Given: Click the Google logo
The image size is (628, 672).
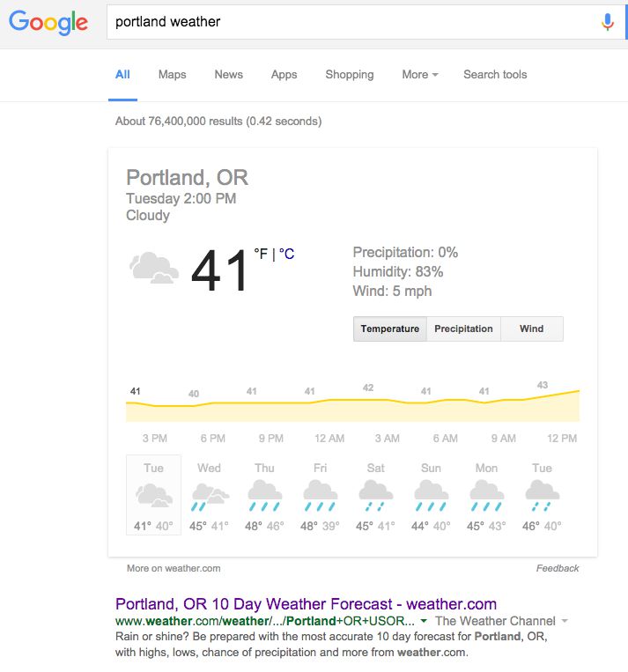Looking at the screenshot, I should 48,22.
